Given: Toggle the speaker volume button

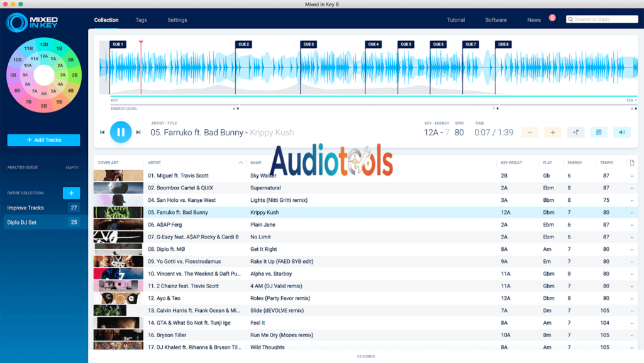Looking at the screenshot, I should tap(621, 132).
